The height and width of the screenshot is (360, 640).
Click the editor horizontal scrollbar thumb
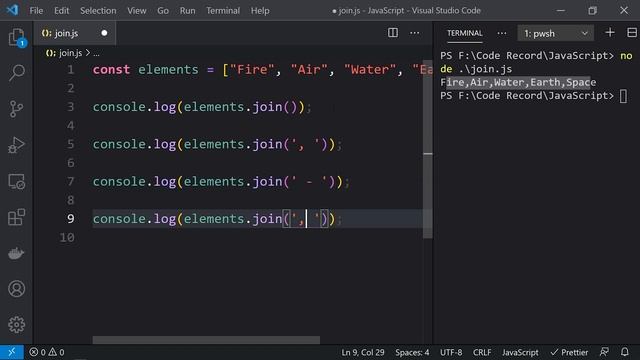point(206,340)
